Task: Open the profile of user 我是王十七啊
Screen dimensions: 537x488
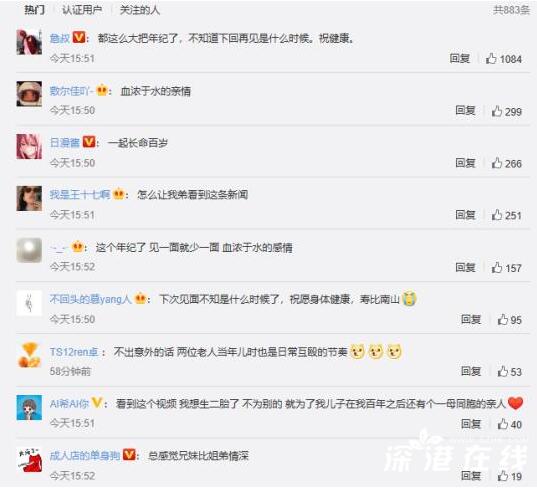Action: click(80, 195)
